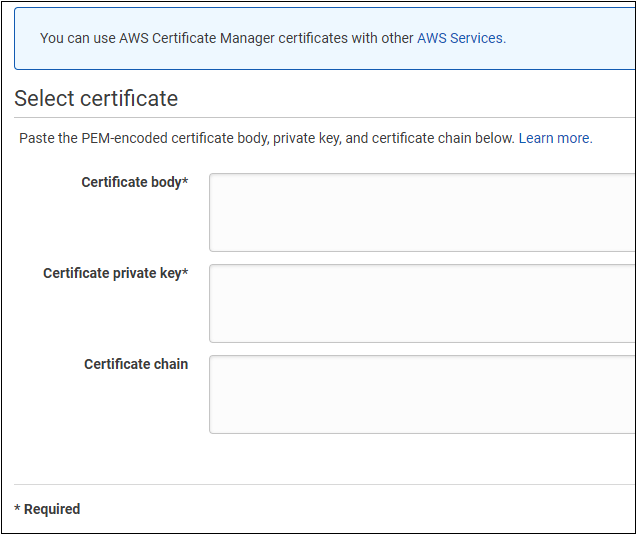This screenshot has height=535, width=636.
Task: Focus the Certificate body text area
Action: pos(422,213)
